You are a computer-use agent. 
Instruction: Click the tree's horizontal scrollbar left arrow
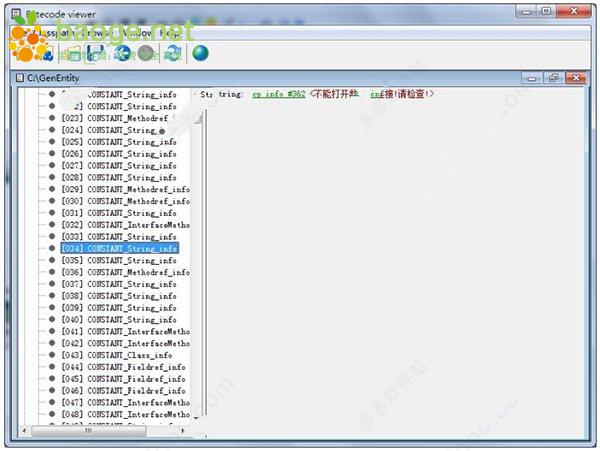click(x=24, y=431)
